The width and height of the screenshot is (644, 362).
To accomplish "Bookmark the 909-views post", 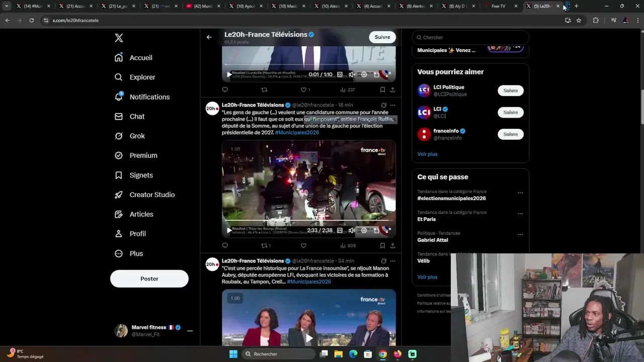I will click(382, 246).
